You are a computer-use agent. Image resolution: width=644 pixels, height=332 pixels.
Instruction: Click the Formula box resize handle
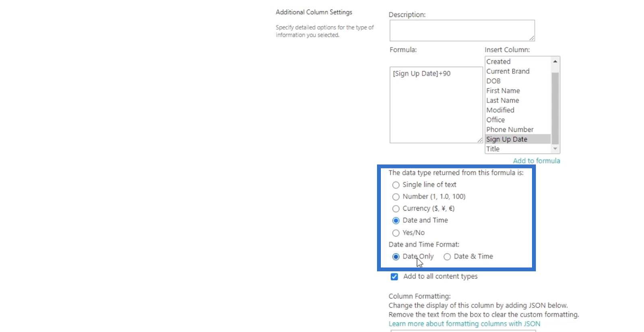480,140
